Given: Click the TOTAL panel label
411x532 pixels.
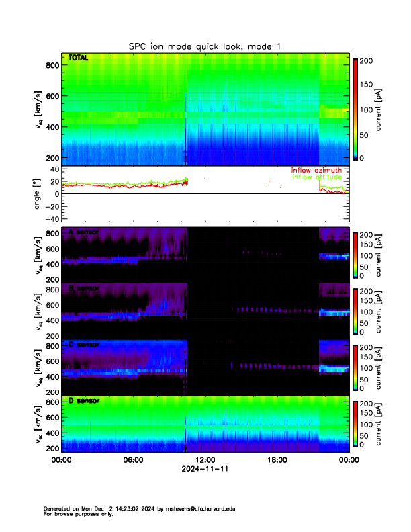Looking at the screenshot, I should [79, 59].
